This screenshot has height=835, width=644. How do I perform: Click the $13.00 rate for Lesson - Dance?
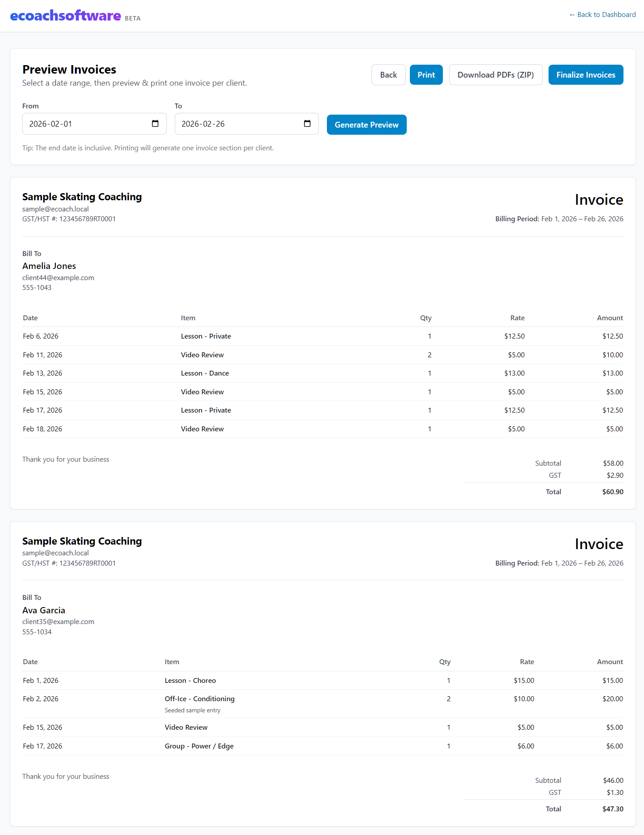click(x=514, y=373)
